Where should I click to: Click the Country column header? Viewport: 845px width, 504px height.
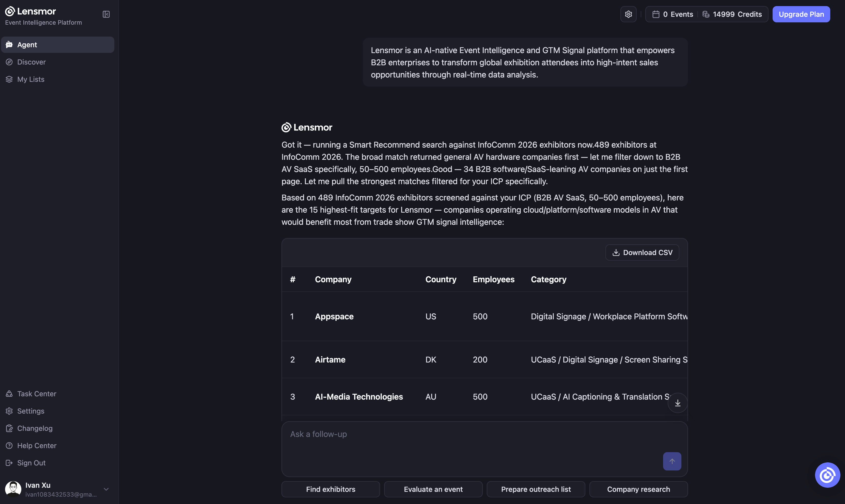point(441,279)
